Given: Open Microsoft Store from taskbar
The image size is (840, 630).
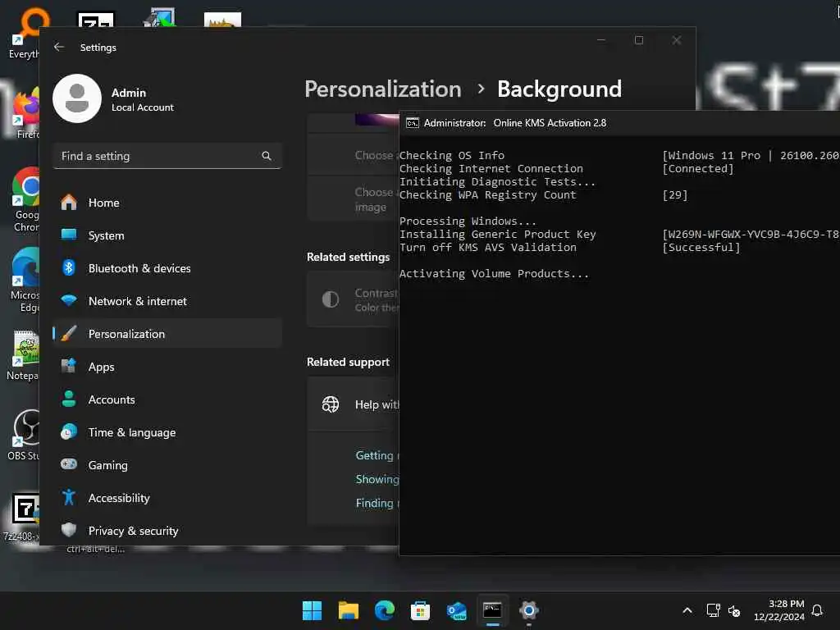Looking at the screenshot, I should pos(420,610).
